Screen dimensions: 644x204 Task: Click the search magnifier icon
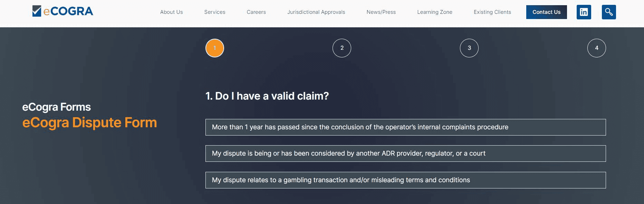608,12
